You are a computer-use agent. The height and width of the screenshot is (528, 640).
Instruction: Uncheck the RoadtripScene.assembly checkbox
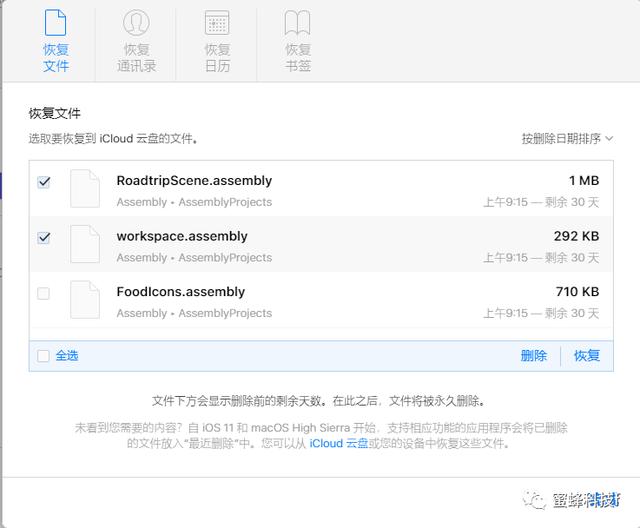(44, 182)
